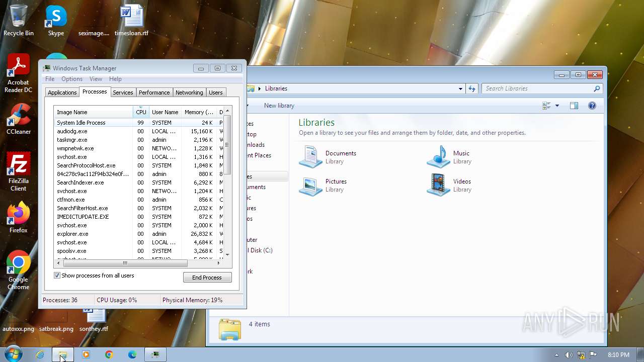Open the Help menu in Task Manager

tap(115, 79)
